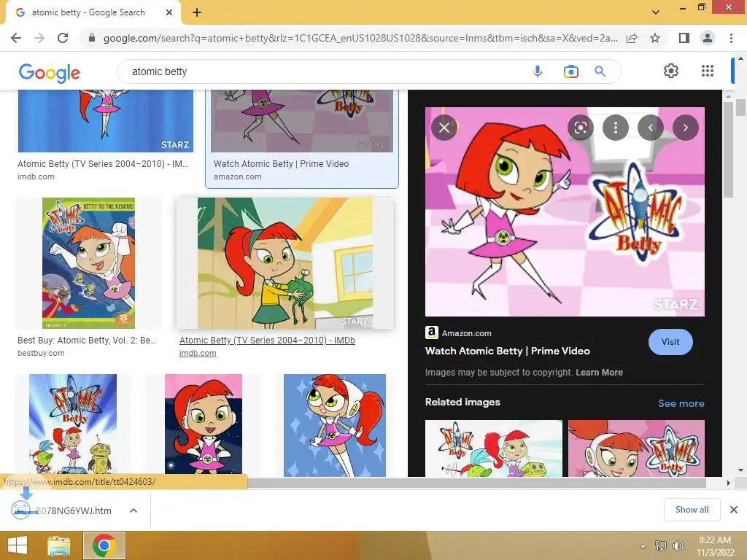Open Betty on blue starry background thumbnail
747x560 pixels.
tap(334, 425)
